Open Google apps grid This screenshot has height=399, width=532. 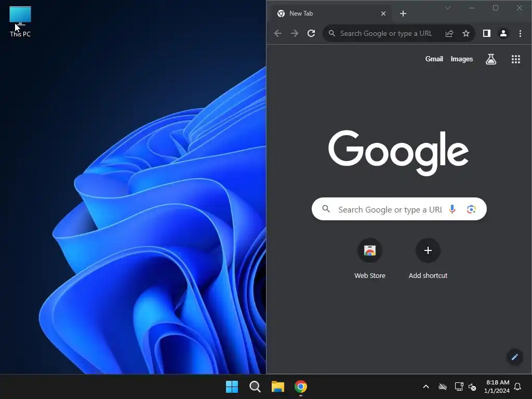(x=516, y=59)
